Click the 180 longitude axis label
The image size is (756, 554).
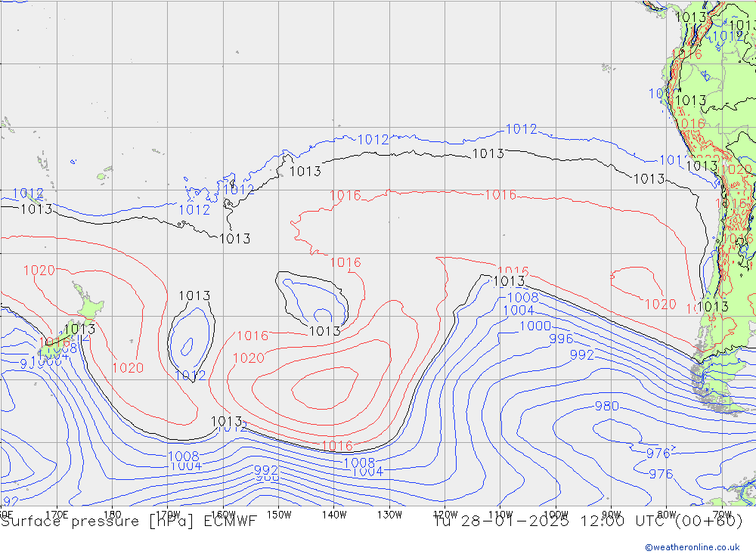(111, 513)
